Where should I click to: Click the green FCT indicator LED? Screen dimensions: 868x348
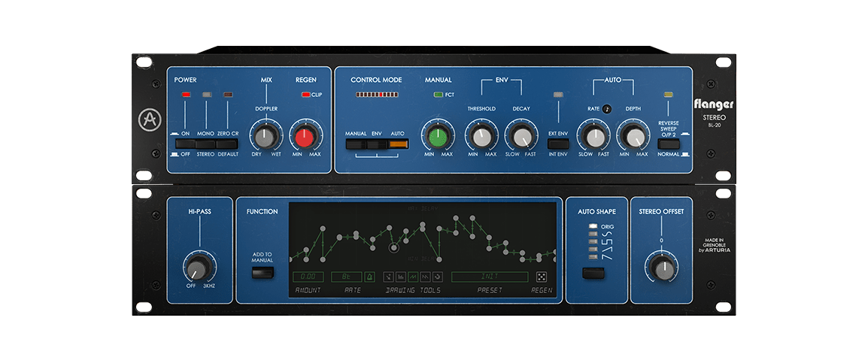pos(439,95)
